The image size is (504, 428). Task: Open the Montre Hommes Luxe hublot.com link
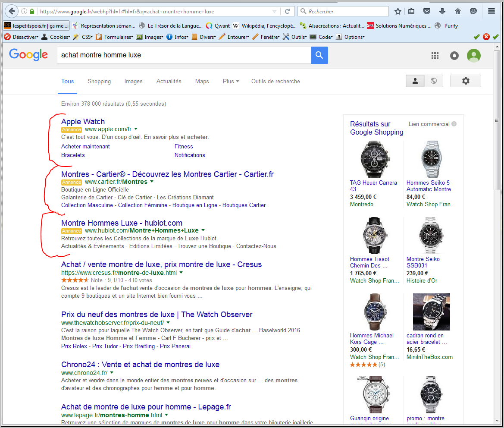122,223
